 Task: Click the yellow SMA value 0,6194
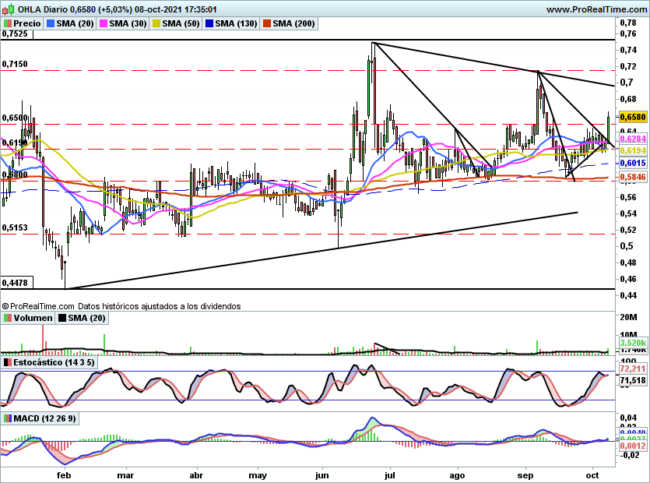point(633,150)
